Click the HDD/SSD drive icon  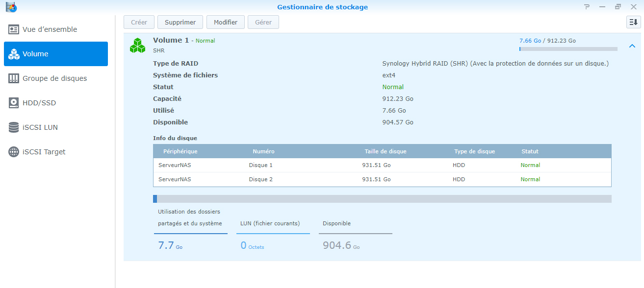14,103
